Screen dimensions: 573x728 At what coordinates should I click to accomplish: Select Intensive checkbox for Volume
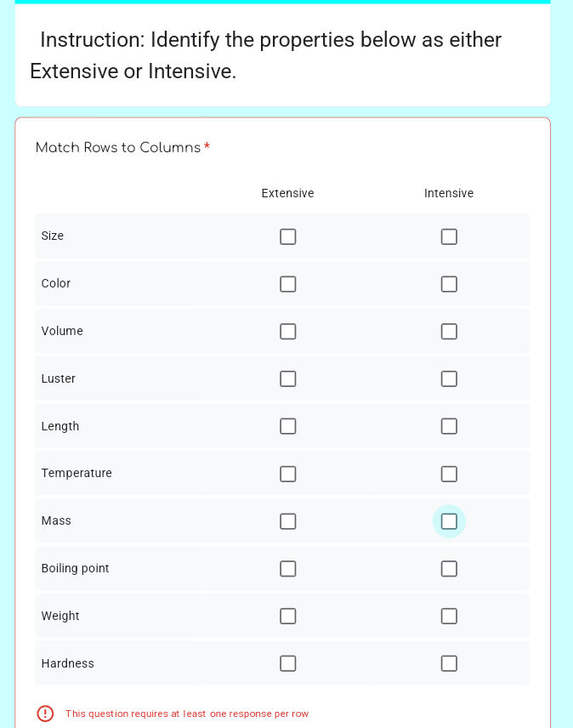coord(449,332)
